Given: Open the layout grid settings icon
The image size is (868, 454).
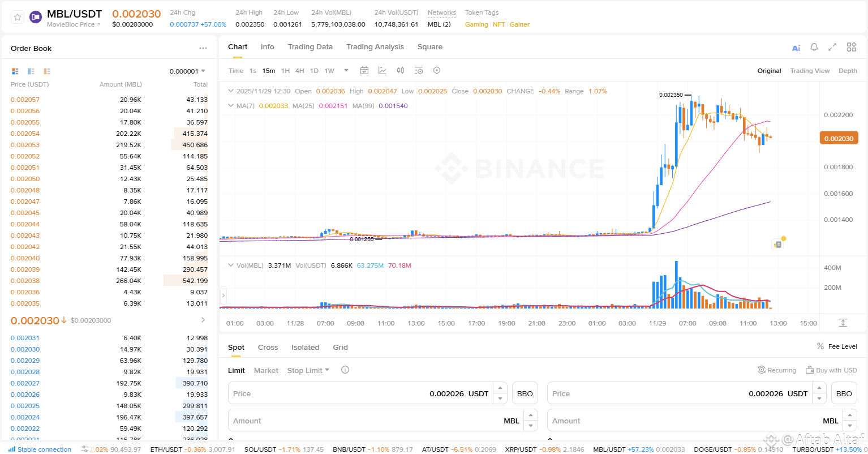Looking at the screenshot, I should (852, 47).
